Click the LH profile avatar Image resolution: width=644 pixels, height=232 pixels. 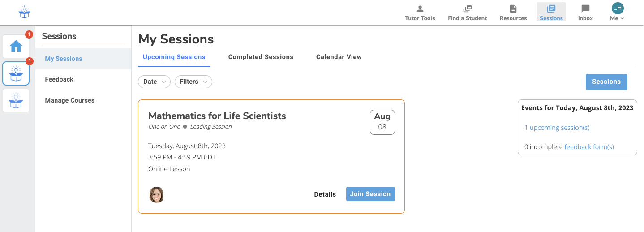618,8
